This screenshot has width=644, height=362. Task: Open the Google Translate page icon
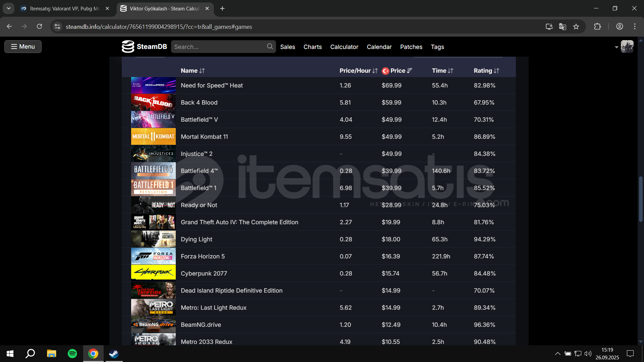coord(562,26)
